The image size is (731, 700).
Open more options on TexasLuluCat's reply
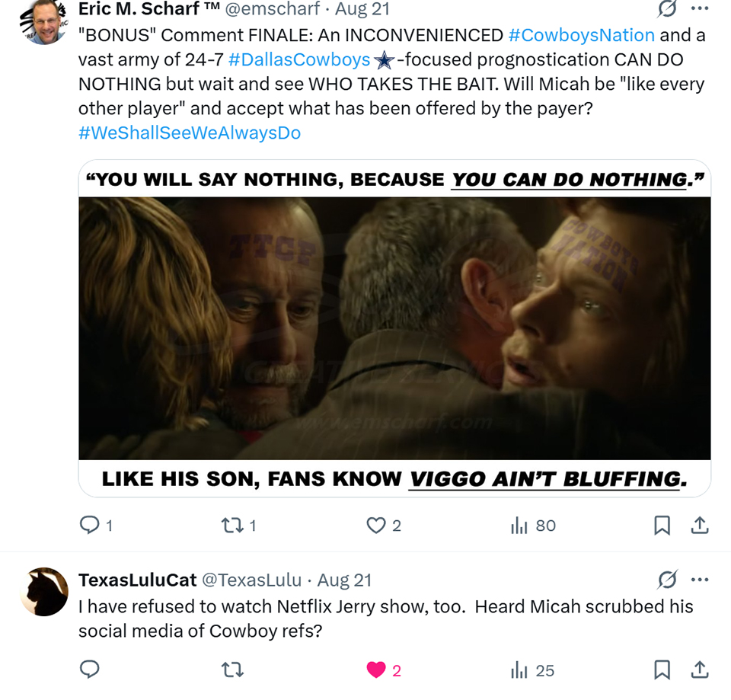tap(700, 580)
